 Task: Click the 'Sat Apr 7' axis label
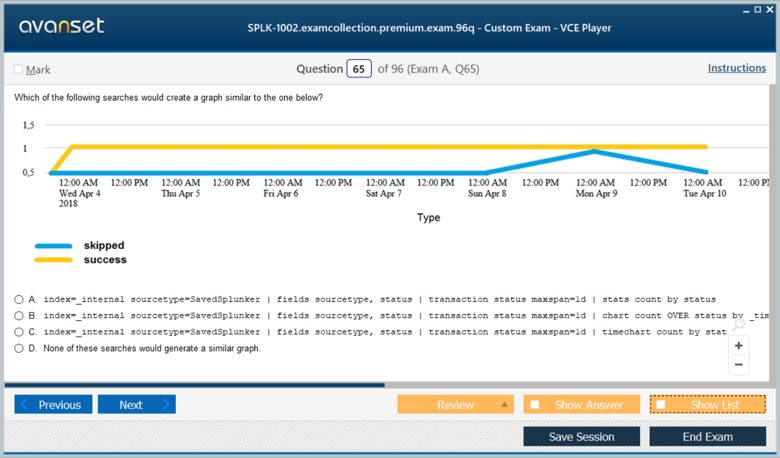click(384, 193)
